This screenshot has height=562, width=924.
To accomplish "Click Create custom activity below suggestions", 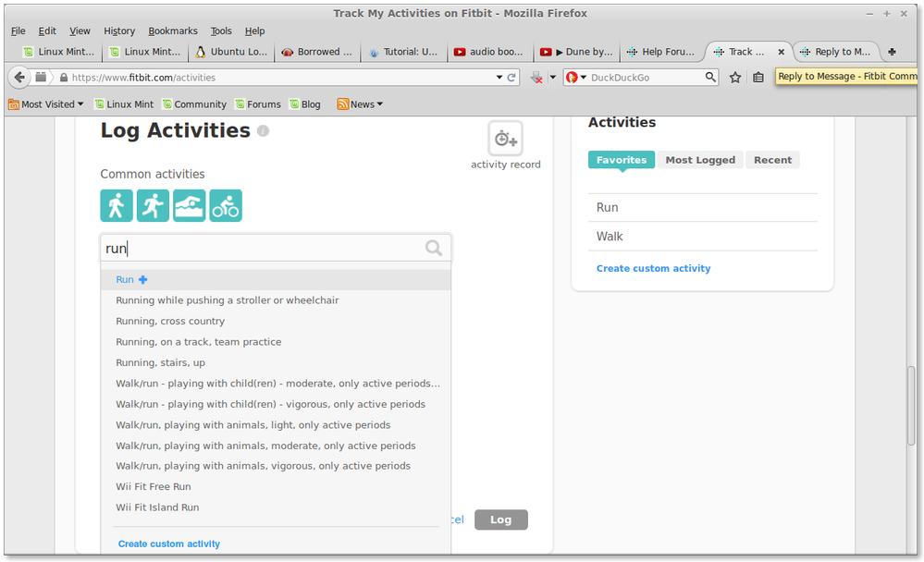I will pos(169,544).
